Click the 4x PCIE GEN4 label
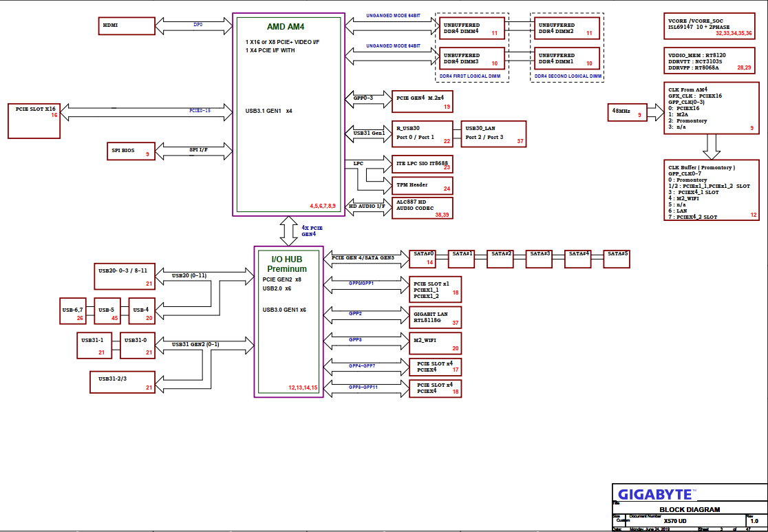The image size is (768, 532). coord(312,231)
